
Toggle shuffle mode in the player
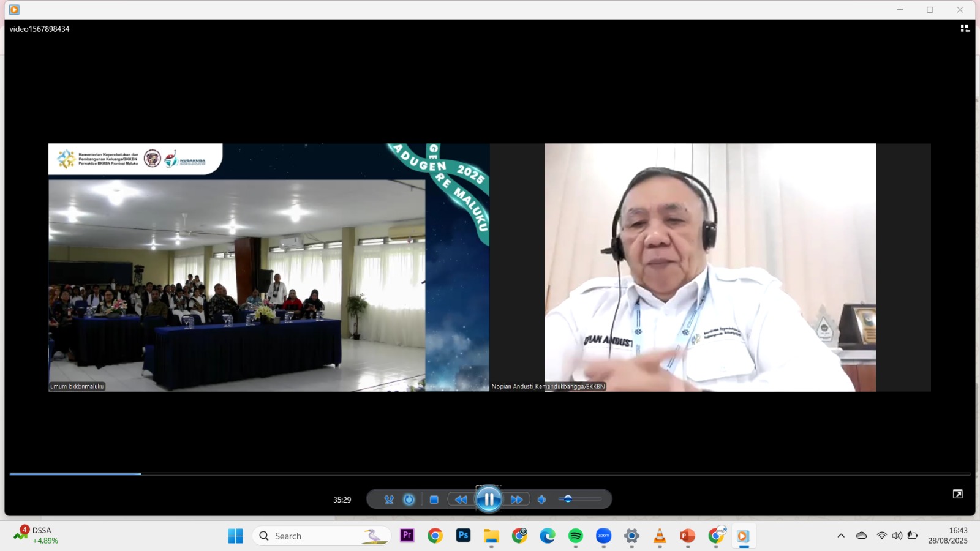tap(389, 500)
